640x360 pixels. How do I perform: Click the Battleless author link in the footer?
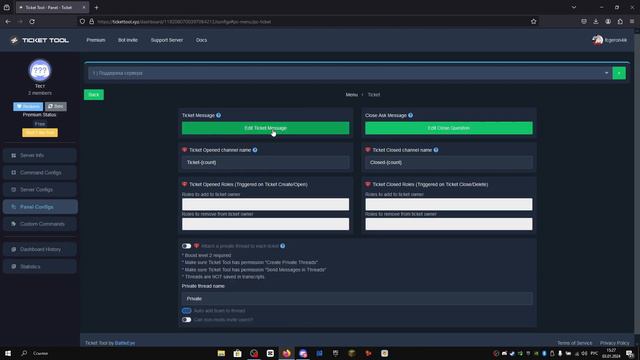point(125,343)
